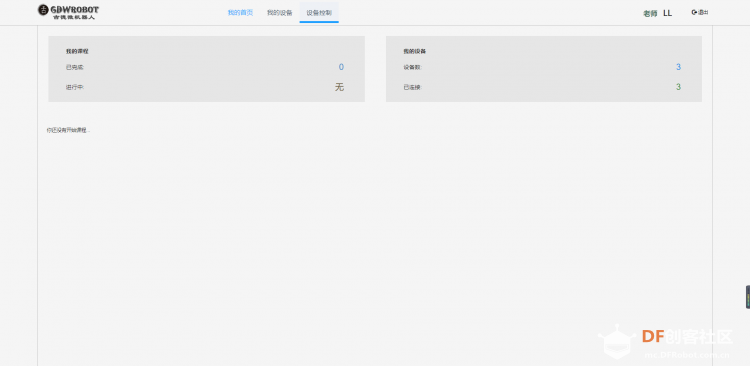
Task: Click the completed courses count 0
Action: click(x=341, y=67)
